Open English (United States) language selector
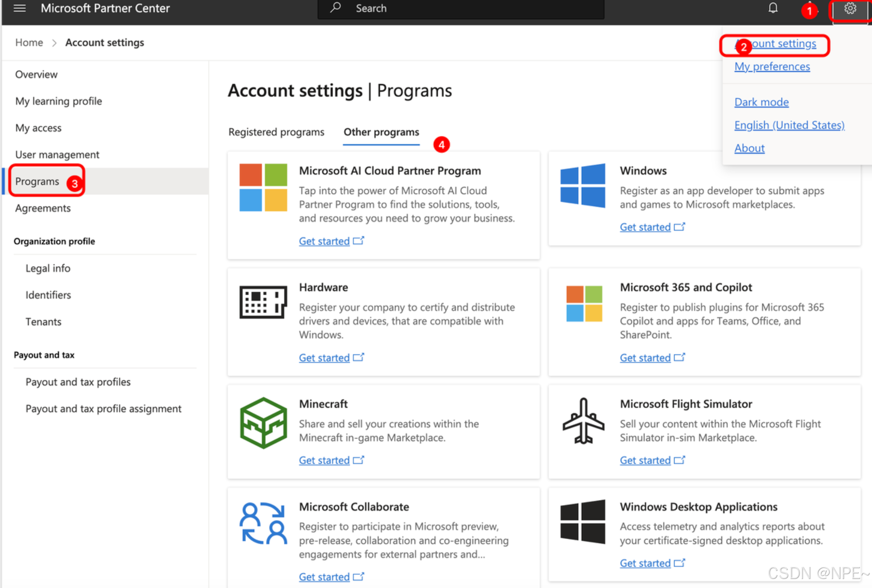Viewport: 872px width, 588px height. pos(789,125)
